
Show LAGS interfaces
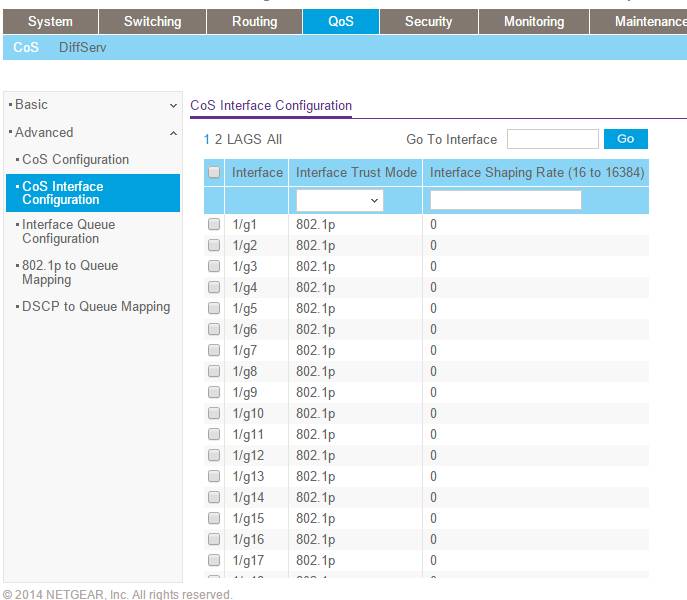[x=244, y=139]
